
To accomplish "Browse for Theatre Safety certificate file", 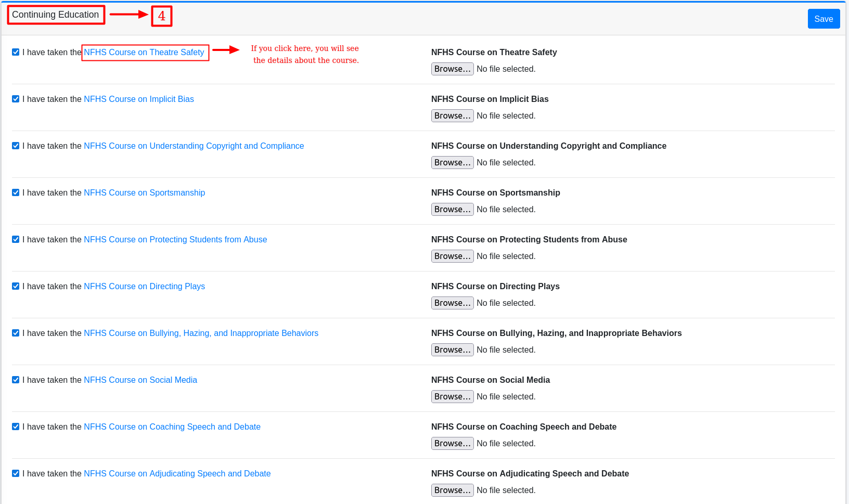I will click(x=452, y=69).
